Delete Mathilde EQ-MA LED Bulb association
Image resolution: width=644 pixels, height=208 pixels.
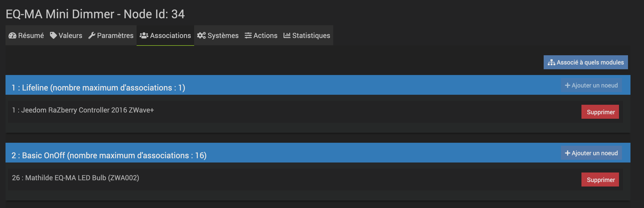600,179
